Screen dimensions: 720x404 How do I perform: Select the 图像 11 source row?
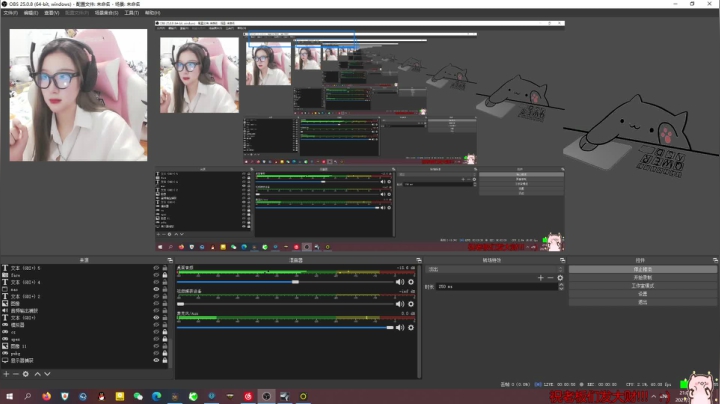pyautogui.click(x=85, y=346)
